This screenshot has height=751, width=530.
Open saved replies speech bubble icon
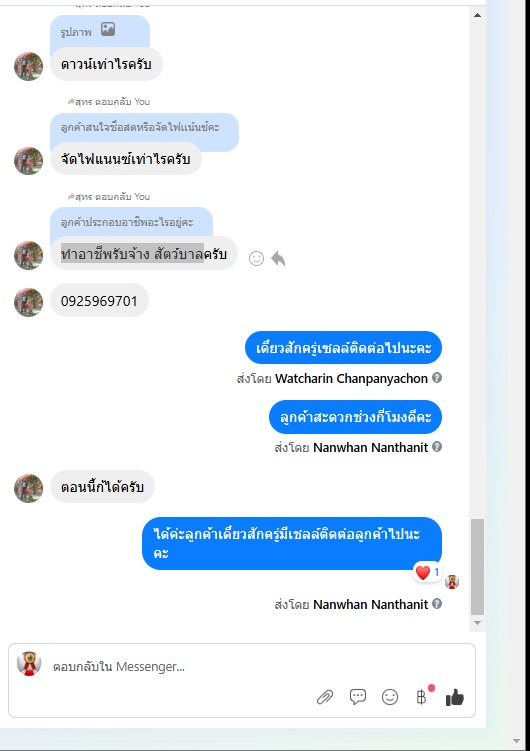point(358,697)
